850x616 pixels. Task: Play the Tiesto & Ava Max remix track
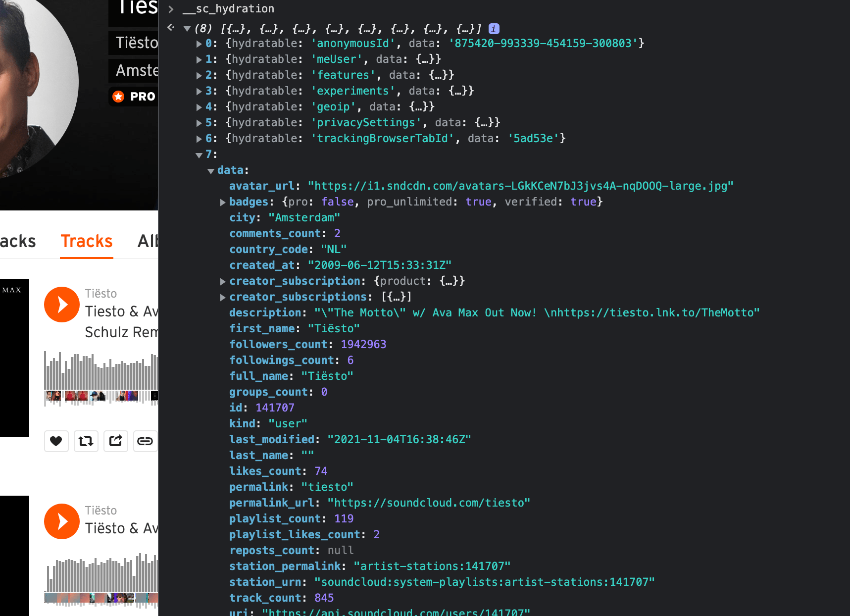click(61, 304)
